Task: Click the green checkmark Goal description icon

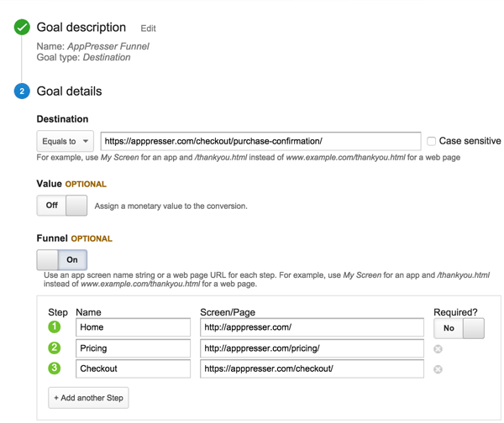Action: (22, 27)
